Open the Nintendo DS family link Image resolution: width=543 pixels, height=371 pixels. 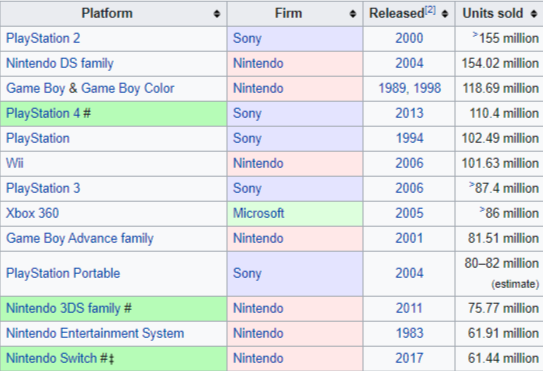60,63
